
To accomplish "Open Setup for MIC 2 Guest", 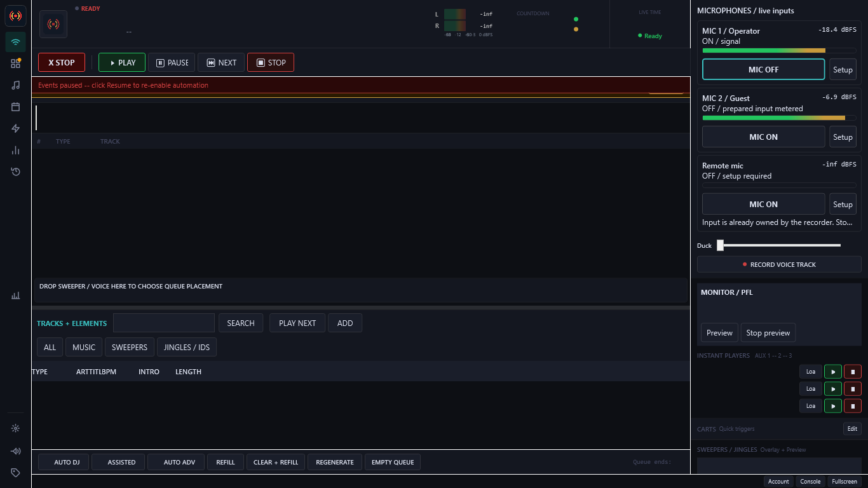I will (843, 137).
